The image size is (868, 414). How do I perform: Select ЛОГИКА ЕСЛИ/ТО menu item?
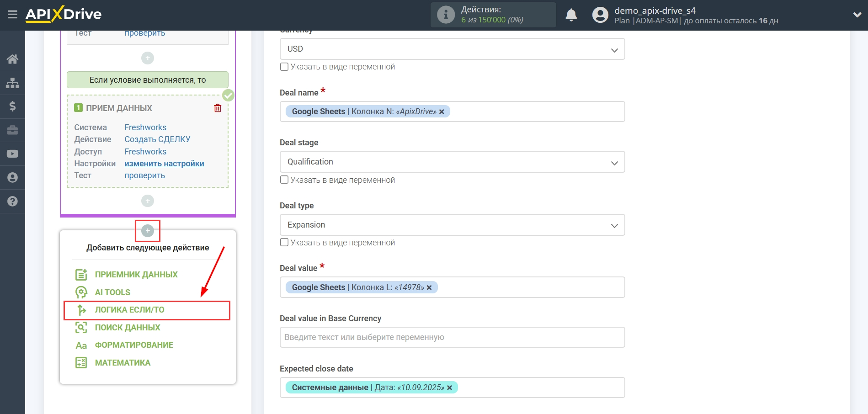[129, 310]
